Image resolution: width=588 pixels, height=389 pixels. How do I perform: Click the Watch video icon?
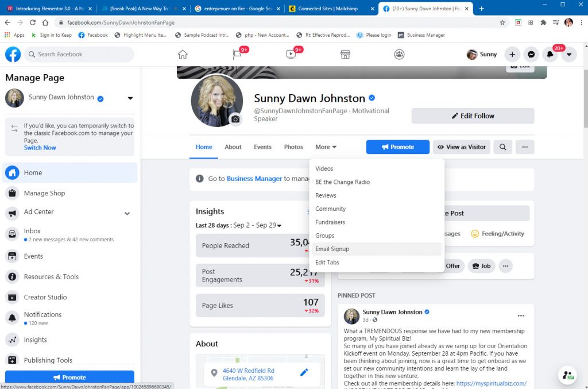291,55
